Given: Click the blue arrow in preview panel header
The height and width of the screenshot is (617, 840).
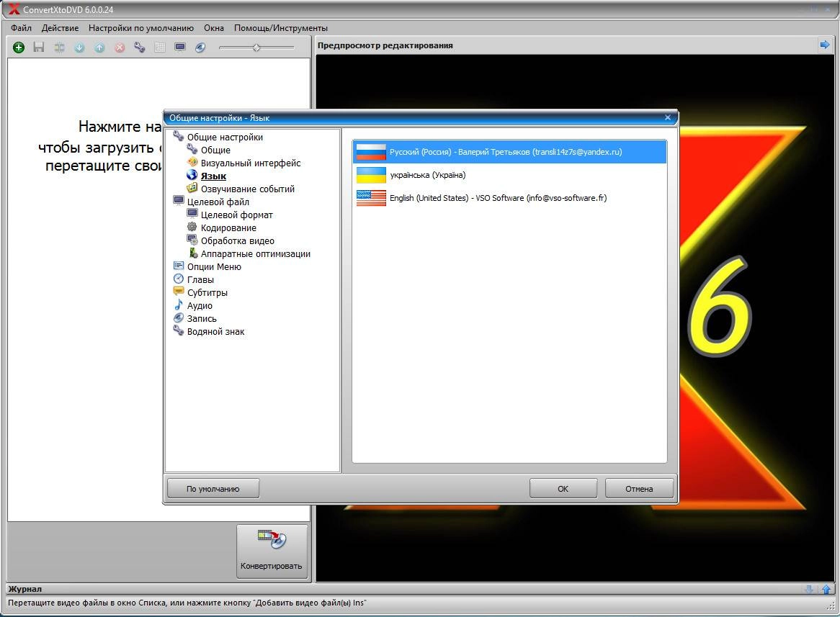Looking at the screenshot, I should coord(824,45).
